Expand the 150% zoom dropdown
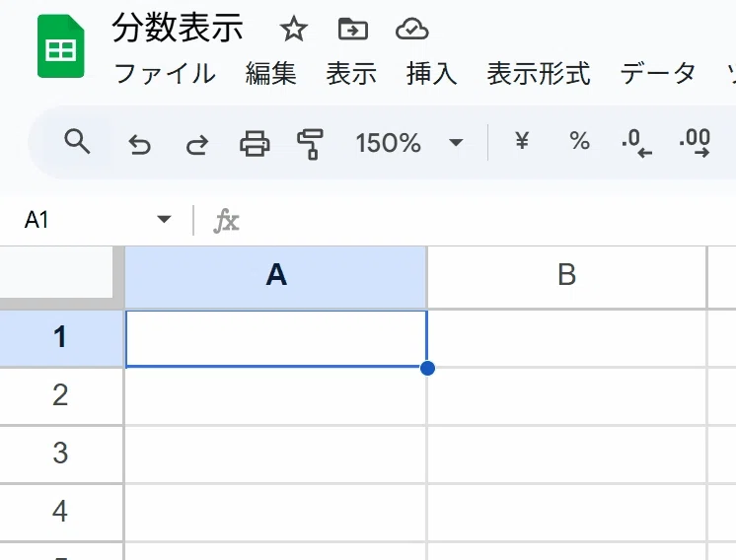736x560 pixels. point(456,142)
